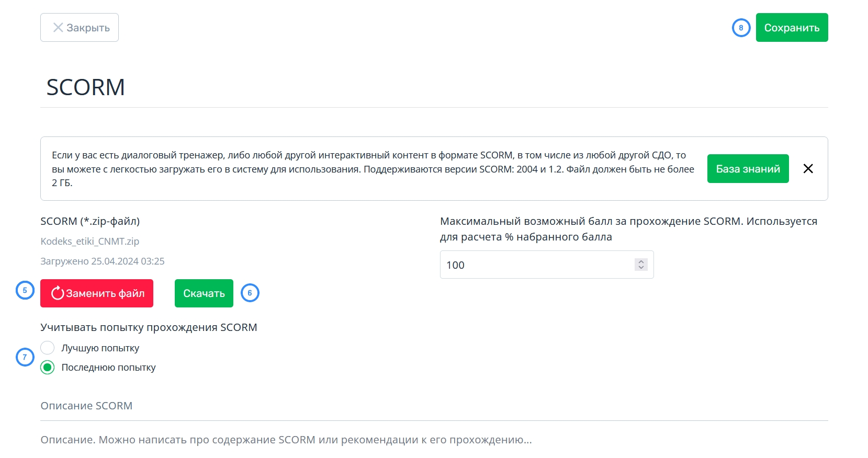The height and width of the screenshot is (458, 868).
Task: Select the Лучшую попытку radio option
Action: click(48, 348)
